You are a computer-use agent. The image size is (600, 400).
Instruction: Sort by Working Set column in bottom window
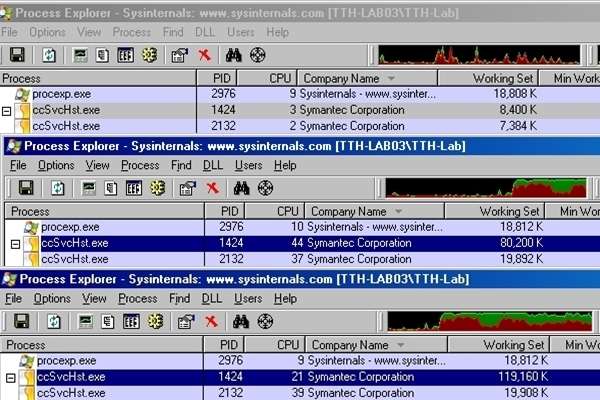(498, 345)
